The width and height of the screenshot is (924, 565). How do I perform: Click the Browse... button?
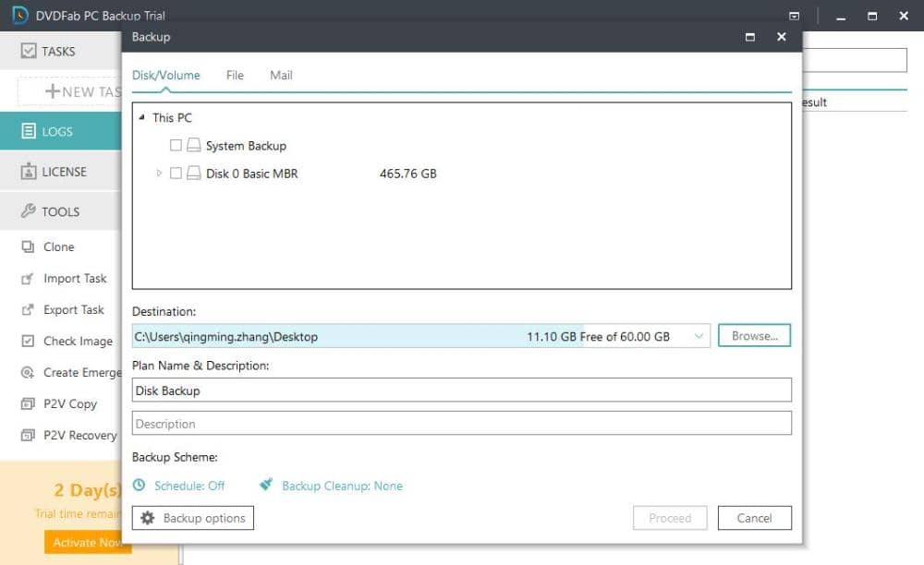(754, 335)
